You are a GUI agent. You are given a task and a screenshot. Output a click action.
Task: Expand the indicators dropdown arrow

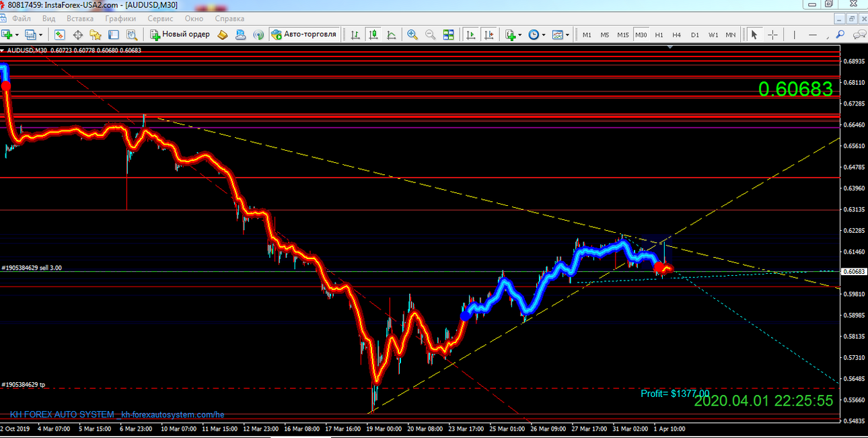click(x=521, y=34)
